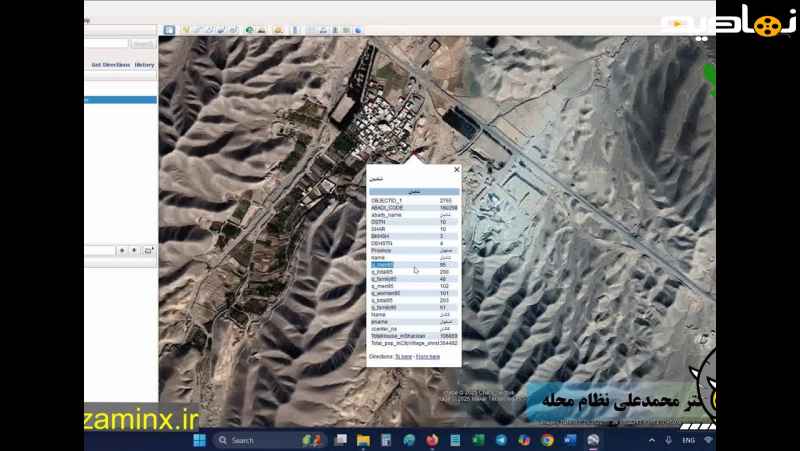Open the Get Directions link
The image size is (800, 451).
[110, 65]
